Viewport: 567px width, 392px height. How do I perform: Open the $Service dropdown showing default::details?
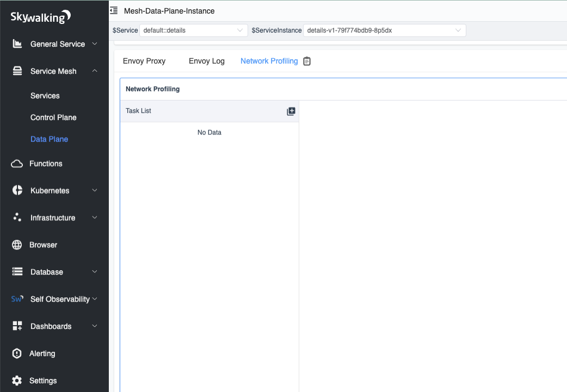193,30
